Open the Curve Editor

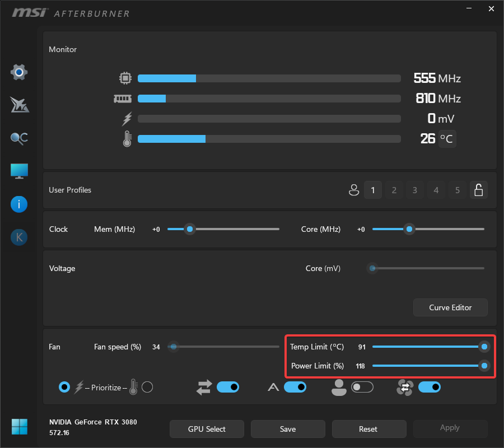450,307
